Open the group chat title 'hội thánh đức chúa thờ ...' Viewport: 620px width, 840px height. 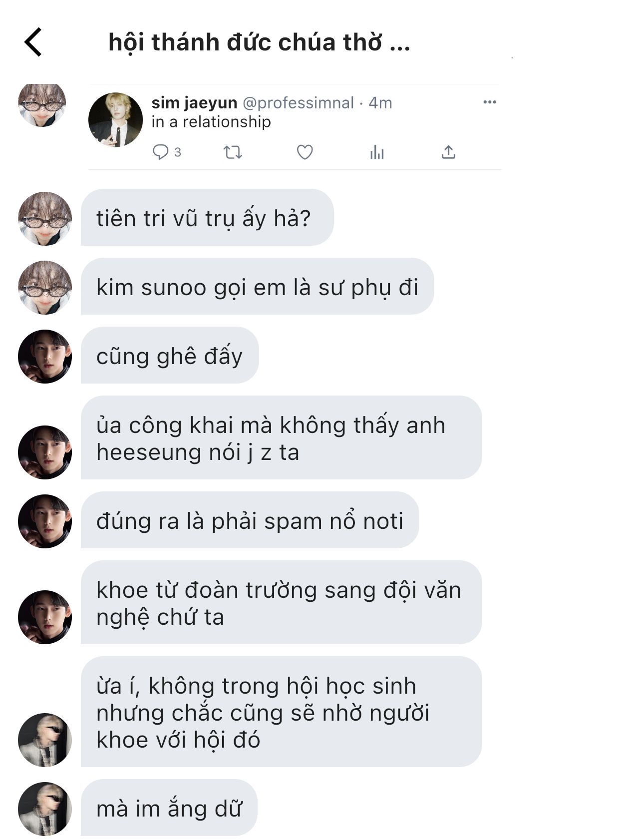pyautogui.click(x=259, y=42)
